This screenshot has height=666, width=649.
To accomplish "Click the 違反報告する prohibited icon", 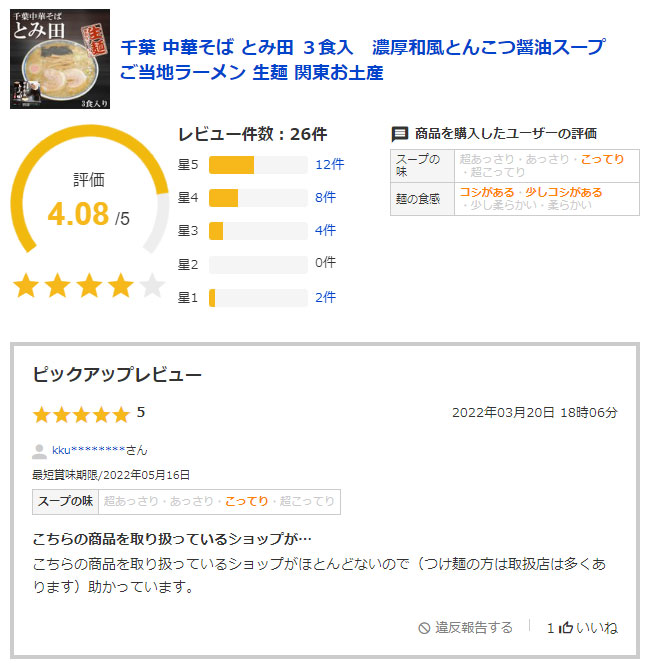I will coord(424,628).
